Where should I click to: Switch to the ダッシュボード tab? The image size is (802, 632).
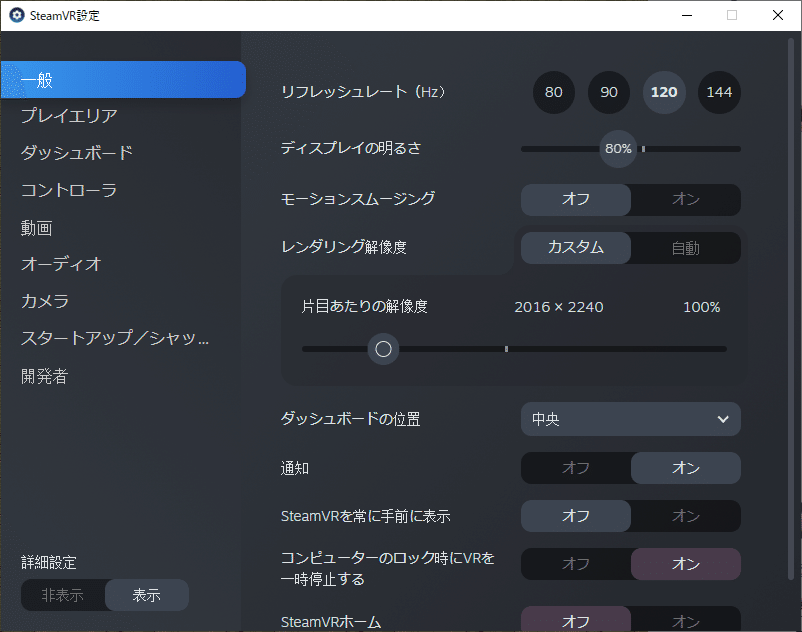point(77,152)
